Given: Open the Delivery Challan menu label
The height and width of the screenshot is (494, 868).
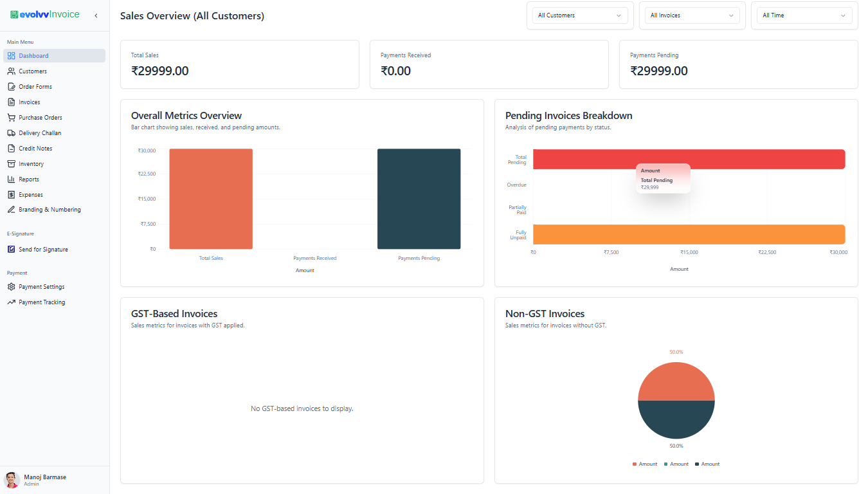Looking at the screenshot, I should pos(40,133).
